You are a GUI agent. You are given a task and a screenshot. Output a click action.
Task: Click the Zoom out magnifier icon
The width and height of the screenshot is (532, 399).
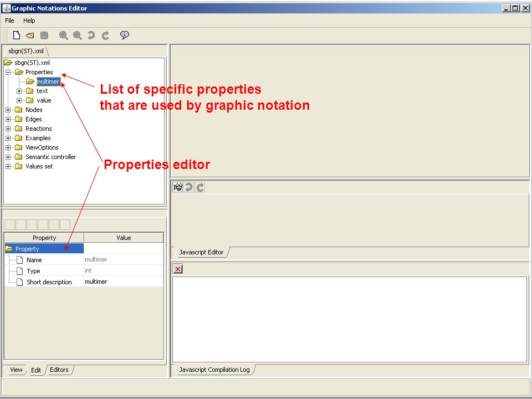[x=78, y=35]
